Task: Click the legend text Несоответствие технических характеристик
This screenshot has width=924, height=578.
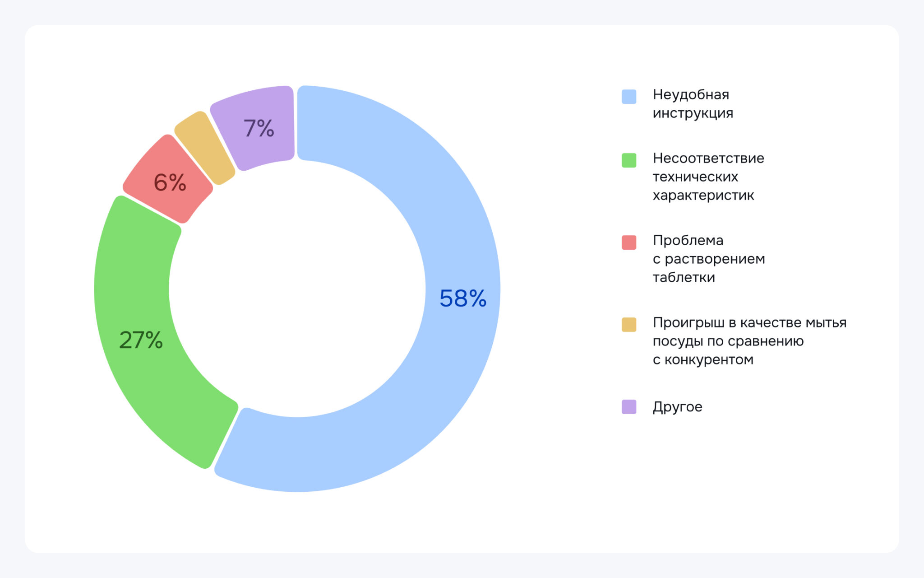Action: point(708,177)
